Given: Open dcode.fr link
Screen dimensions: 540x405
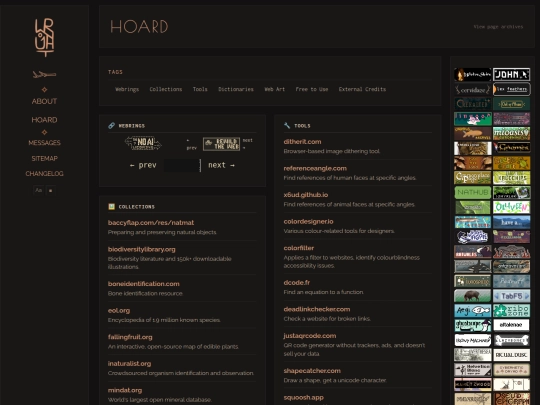Looking at the screenshot, I should tap(297, 282).
